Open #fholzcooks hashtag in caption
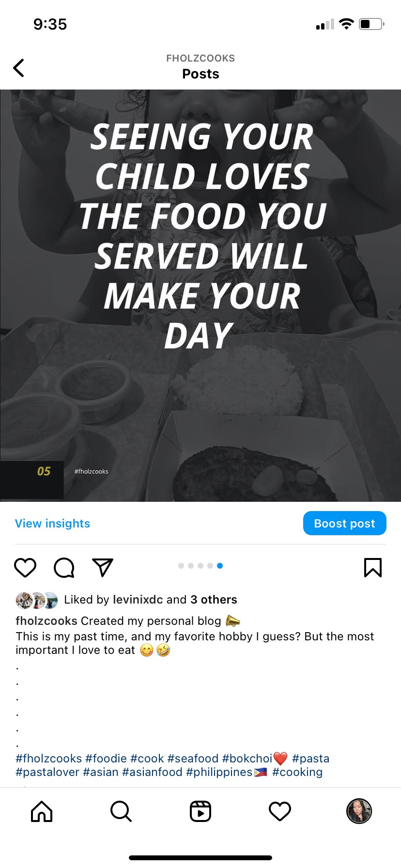401x868 pixels. 49,759
